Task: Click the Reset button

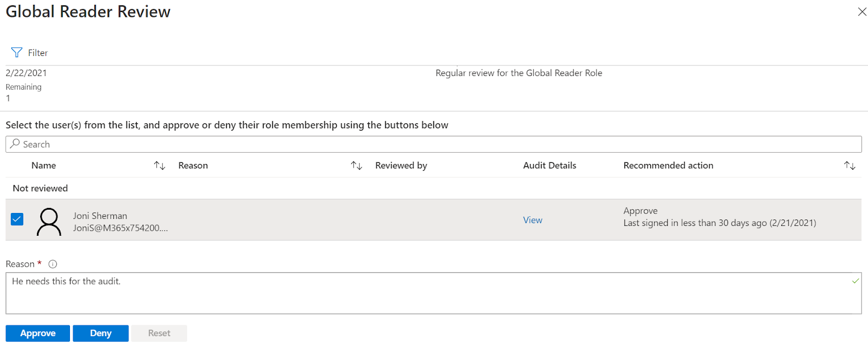Action: (159, 333)
